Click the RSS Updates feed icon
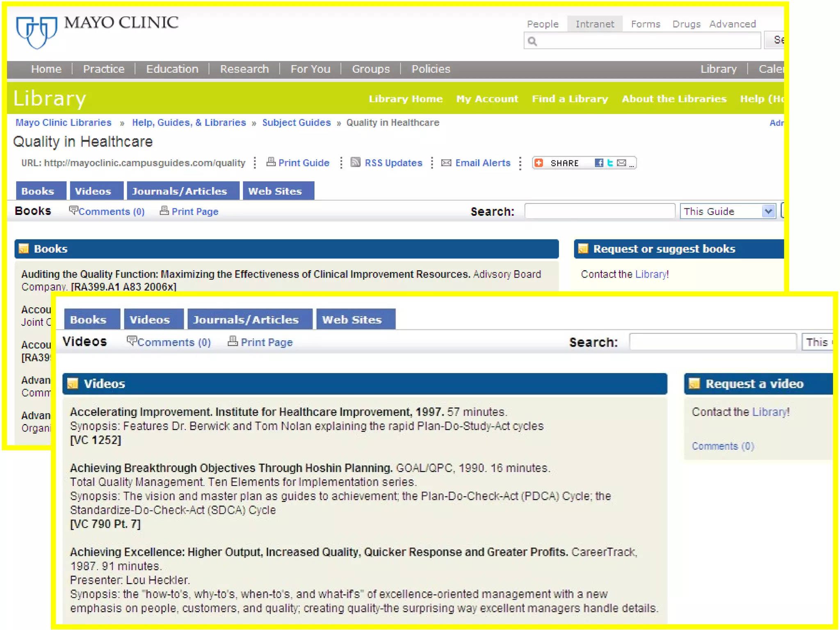The width and height of the screenshot is (840, 630). [x=356, y=162]
